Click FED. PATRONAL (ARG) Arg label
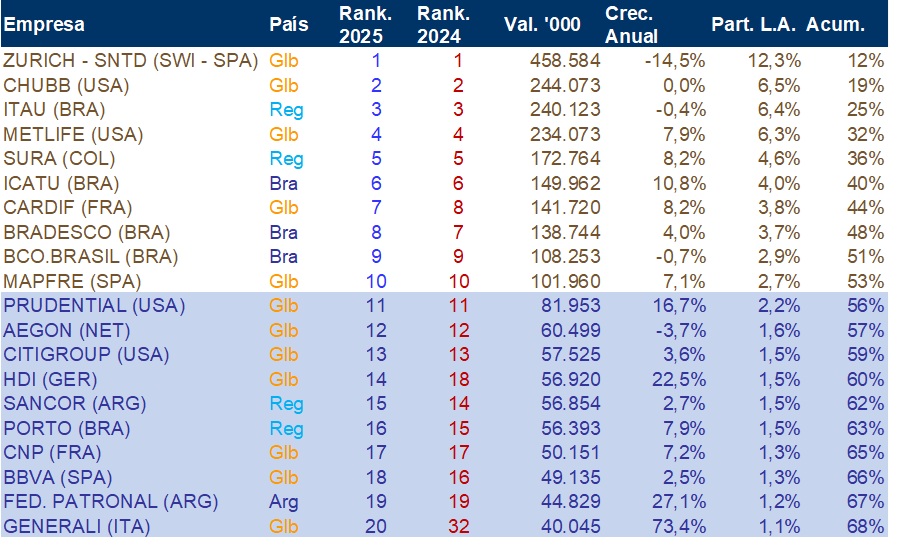899x556 pixels. [x=283, y=502]
